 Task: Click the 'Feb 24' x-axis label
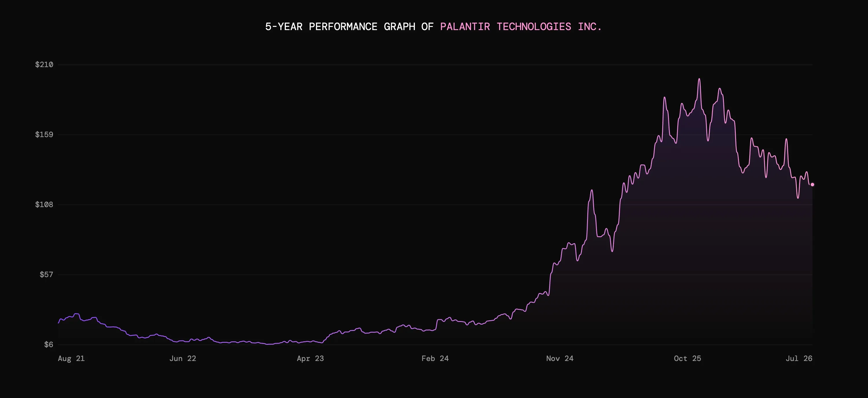point(435,358)
